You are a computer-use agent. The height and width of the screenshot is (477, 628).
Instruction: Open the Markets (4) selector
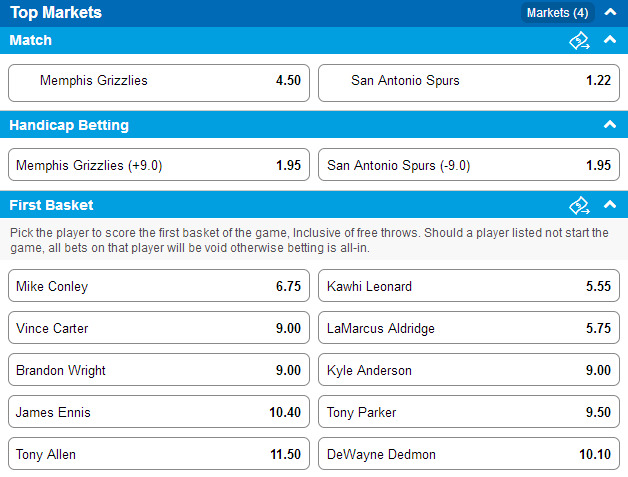point(558,13)
